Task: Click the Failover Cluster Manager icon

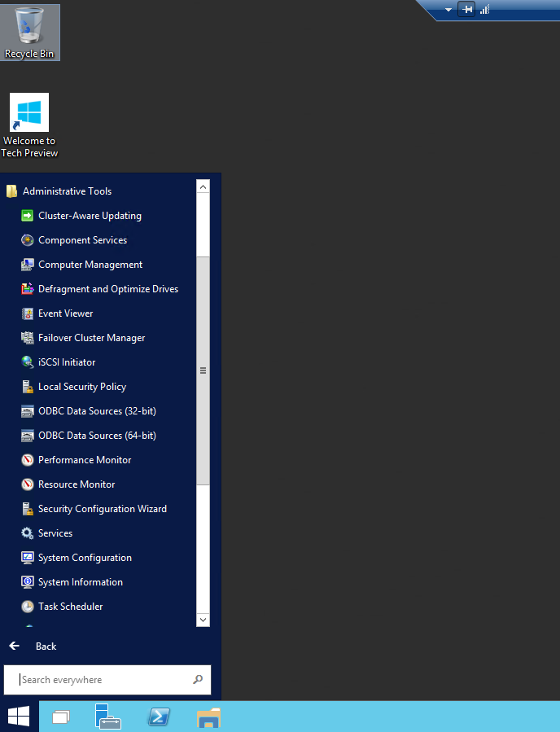Action: (28, 338)
